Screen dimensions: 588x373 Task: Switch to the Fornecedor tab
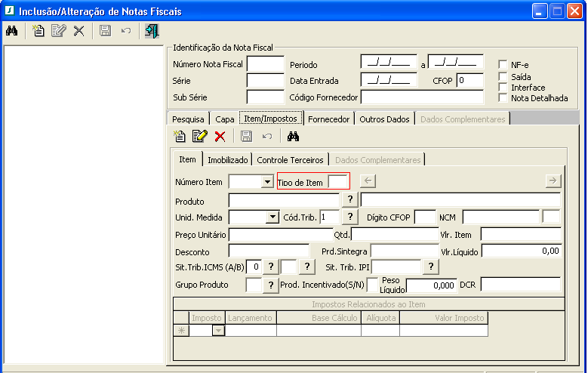[x=328, y=119]
